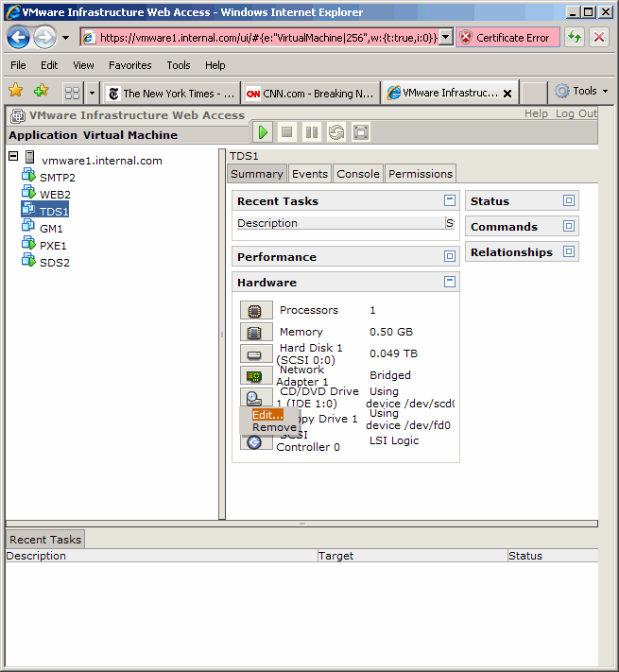Power on the virtual machine with play button

263,132
